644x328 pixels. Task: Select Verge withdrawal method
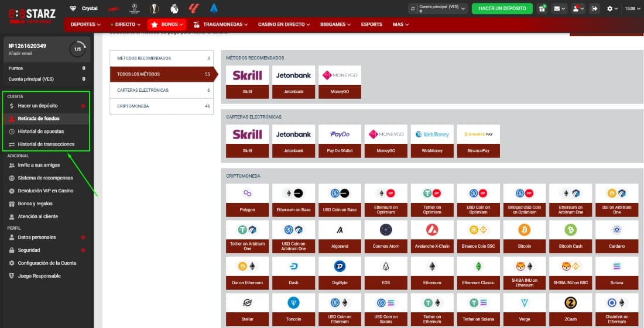click(x=525, y=309)
